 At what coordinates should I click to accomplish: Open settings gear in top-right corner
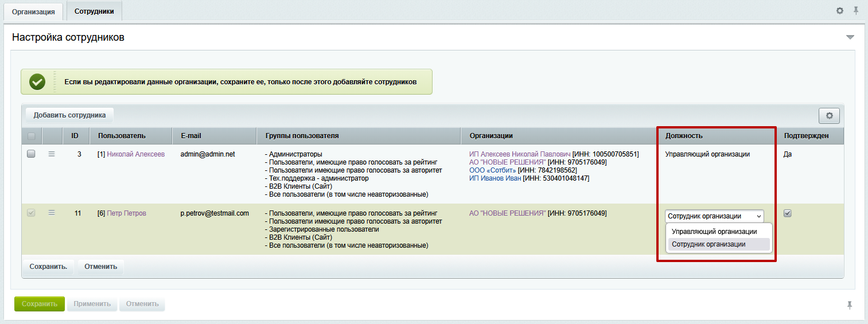coord(840,11)
